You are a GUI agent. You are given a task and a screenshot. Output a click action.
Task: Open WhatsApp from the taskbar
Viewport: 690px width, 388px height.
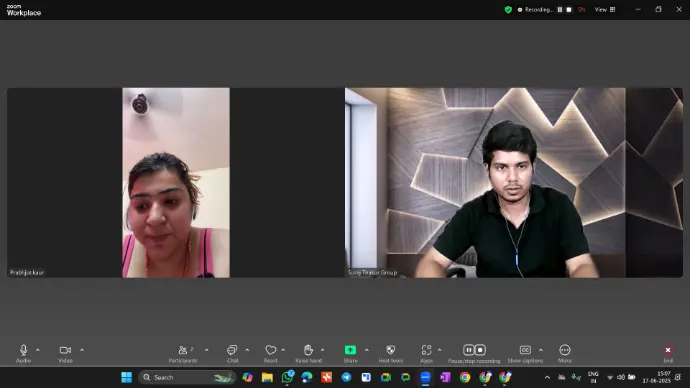pos(287,377)
